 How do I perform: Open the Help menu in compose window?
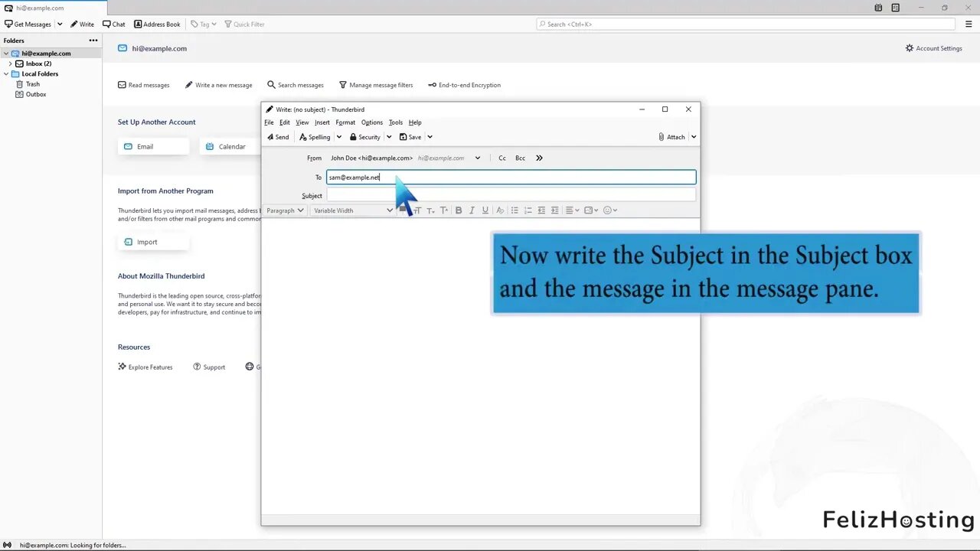(x=415, y=122)
